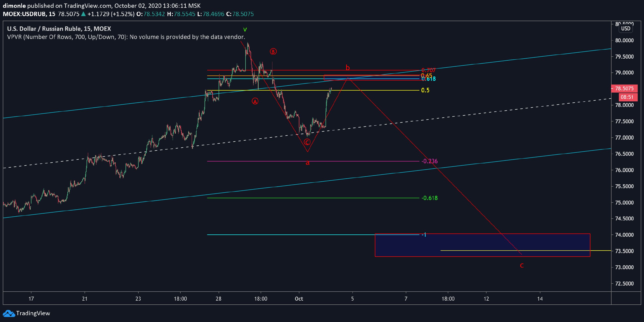The image size is (644, 322).
Task: Click the green v wave label
Action: click(x=245, y=30)
